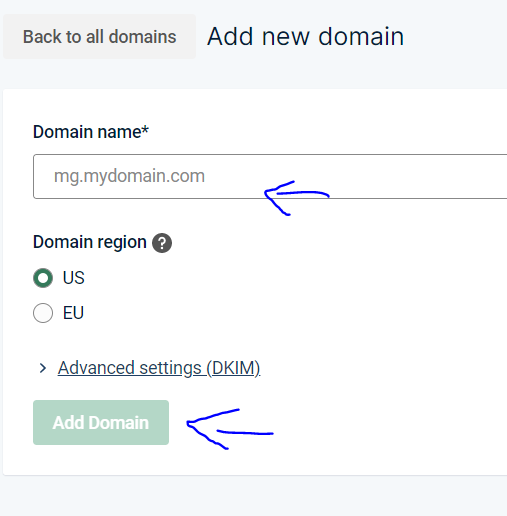Click the question mark help icon
507x516 pixels.
tap(162, 243)
